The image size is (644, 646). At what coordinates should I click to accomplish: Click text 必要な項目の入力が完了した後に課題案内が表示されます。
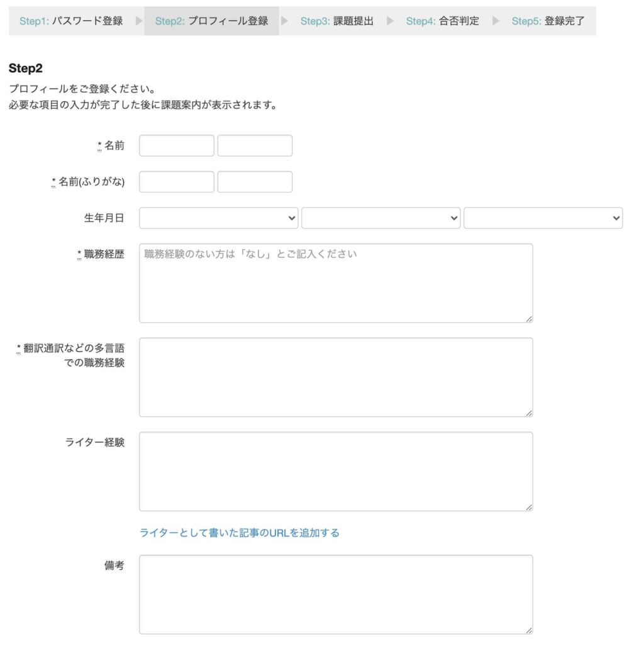143,104
